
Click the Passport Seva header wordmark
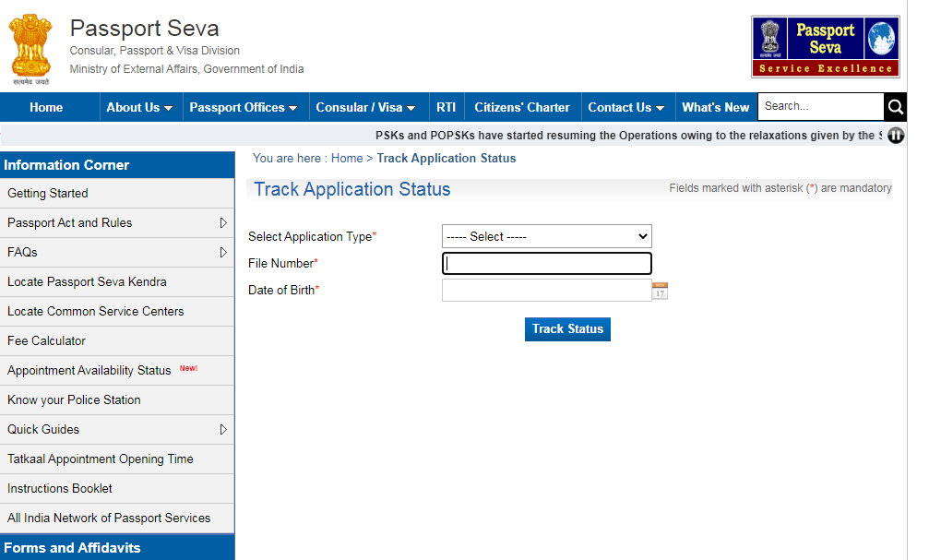click(143, 29)
